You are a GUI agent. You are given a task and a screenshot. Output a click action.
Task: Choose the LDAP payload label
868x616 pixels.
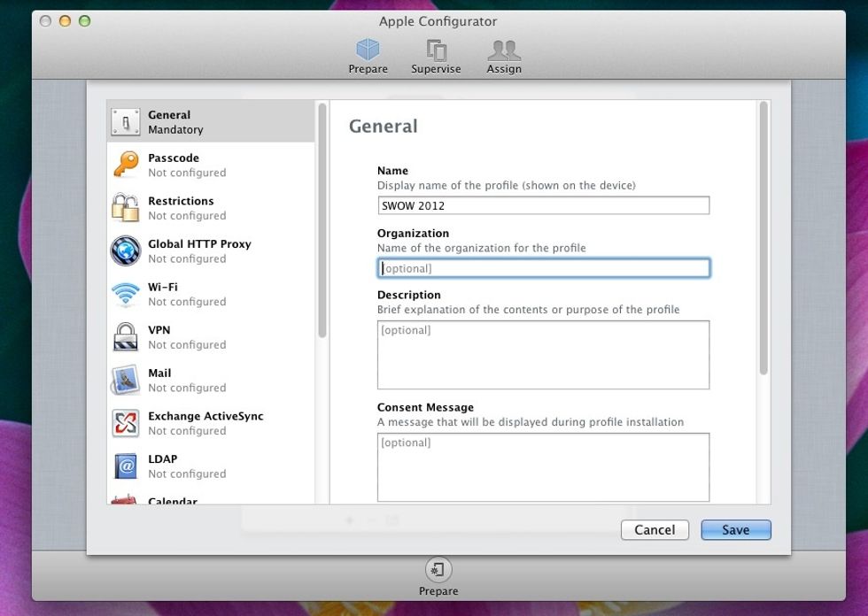[x=162, y=459]
